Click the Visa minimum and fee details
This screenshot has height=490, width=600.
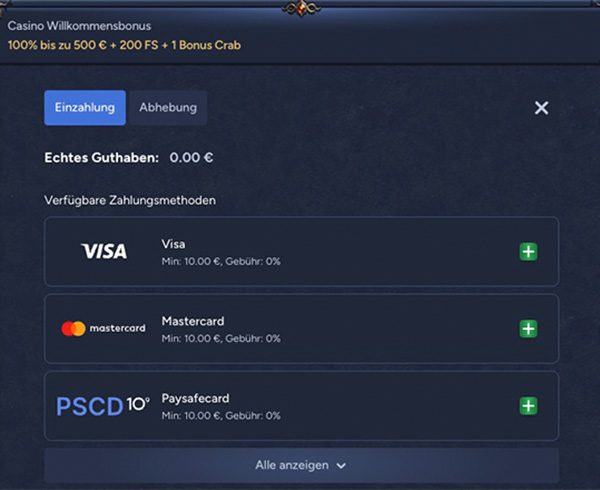click(x=221, y=262)
